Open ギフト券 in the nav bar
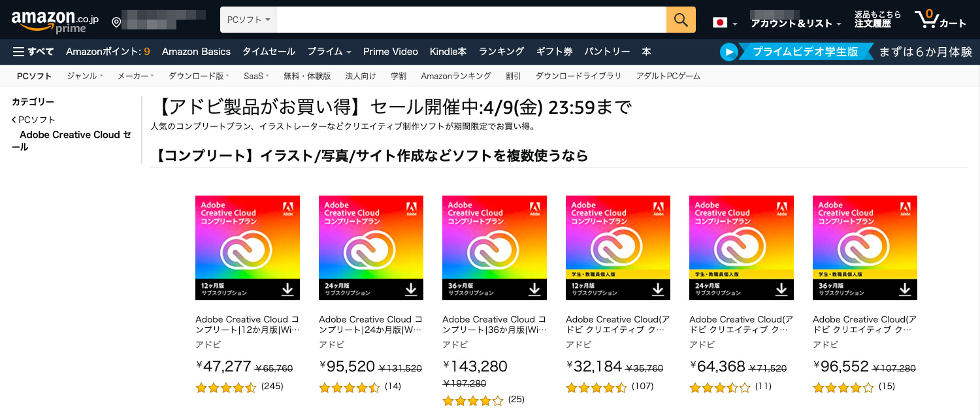This screenshot has height=416, width=980. (554, 52)
